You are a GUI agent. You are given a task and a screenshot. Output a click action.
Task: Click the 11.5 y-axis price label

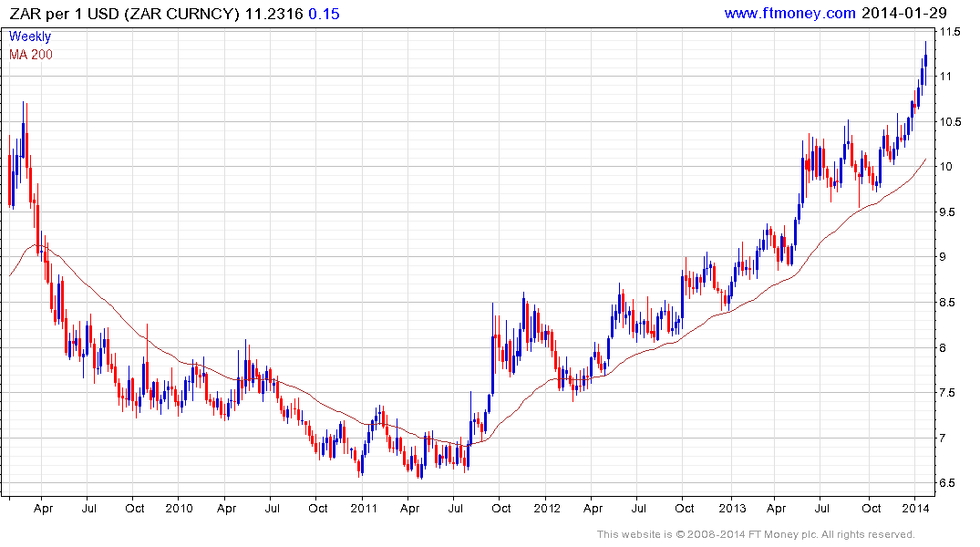[x=950, y=31]
